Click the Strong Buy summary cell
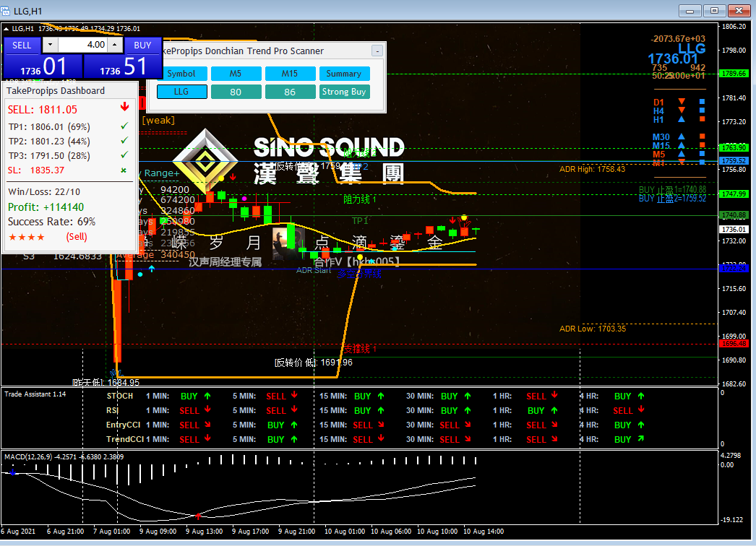Viewport: 756px width, 546px height. pos(344,92)
